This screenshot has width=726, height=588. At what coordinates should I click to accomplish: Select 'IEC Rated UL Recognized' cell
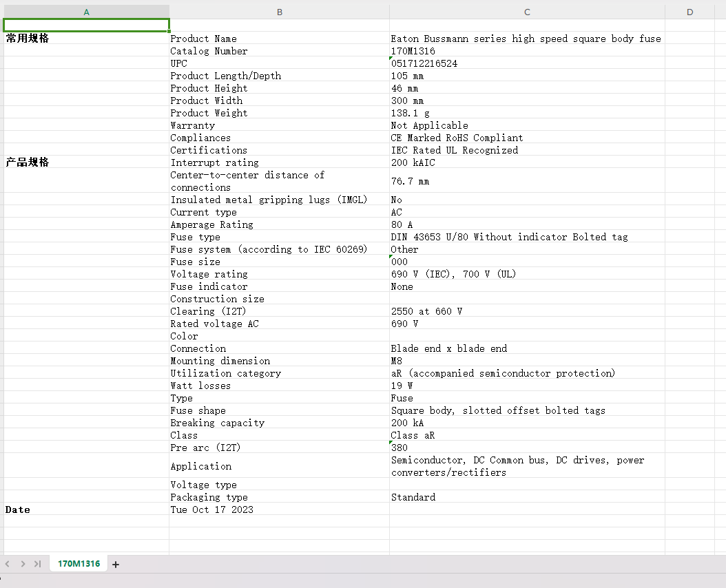point(528,150)
